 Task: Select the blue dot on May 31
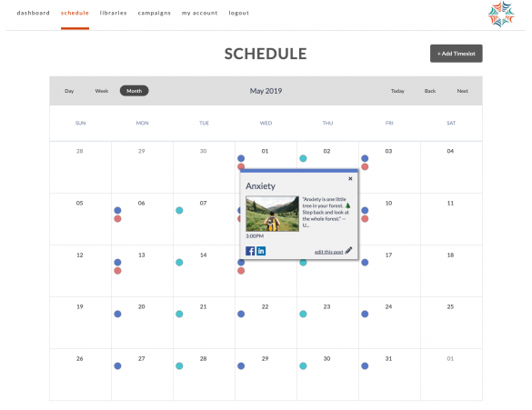365,366
